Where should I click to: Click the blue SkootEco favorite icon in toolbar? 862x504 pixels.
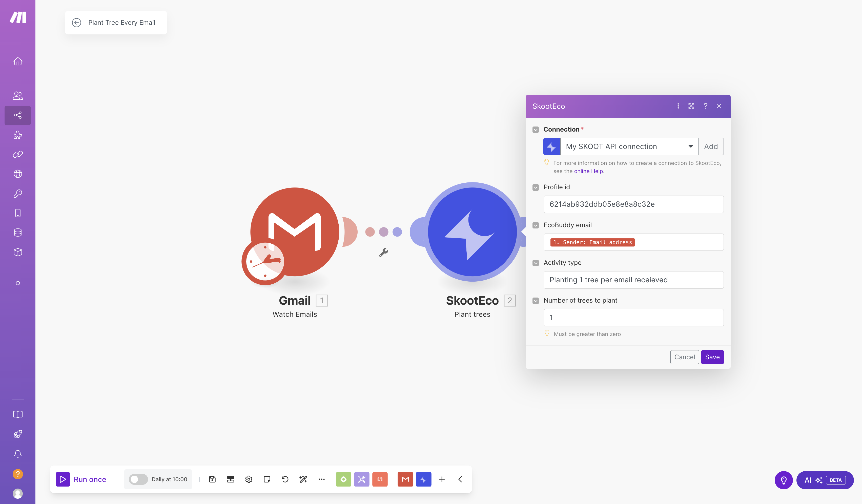[x=423, y=479]
